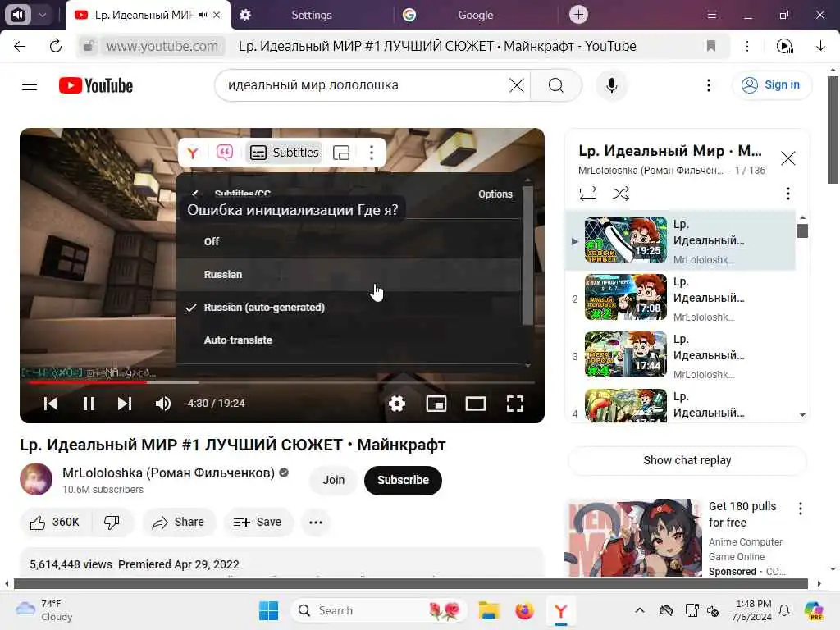Open YouTube settings three-dot menu near Sign in
The height and width of the screenshot is (630, 840).
tap(708, 85)
